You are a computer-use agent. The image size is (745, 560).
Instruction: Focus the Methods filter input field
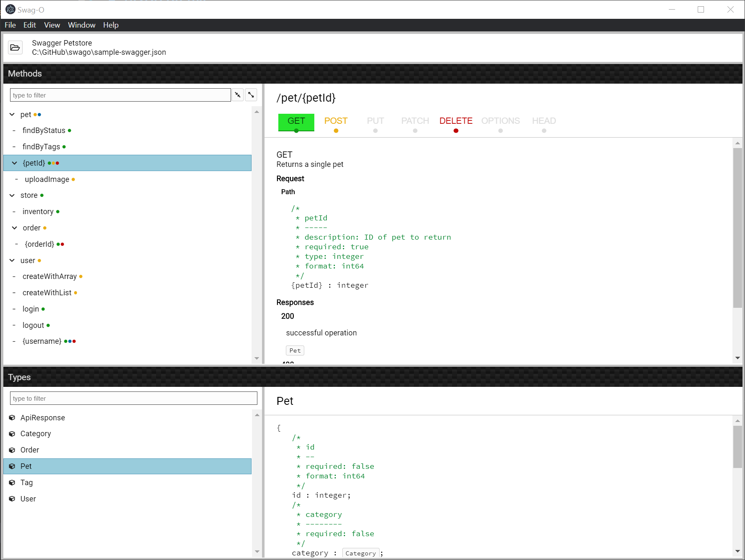121,95
